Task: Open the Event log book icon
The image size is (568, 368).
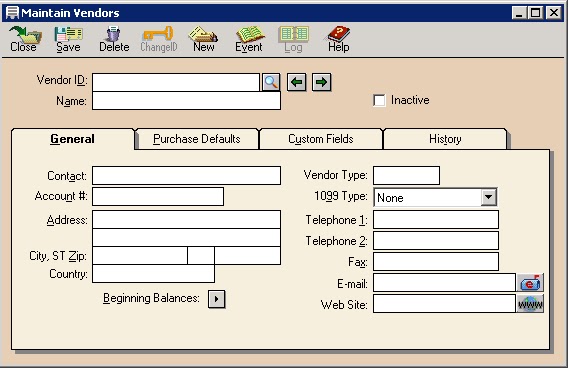Action: [x=249, y=39]
